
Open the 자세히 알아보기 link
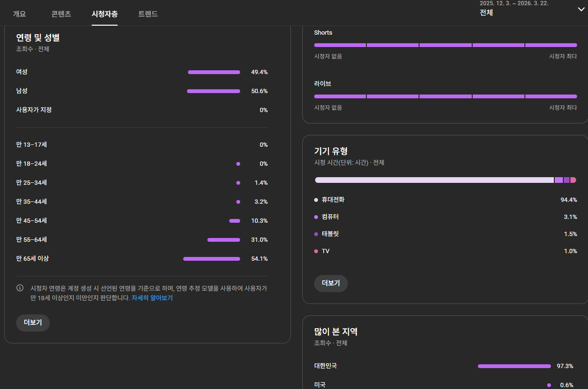[x=152, y=298]
